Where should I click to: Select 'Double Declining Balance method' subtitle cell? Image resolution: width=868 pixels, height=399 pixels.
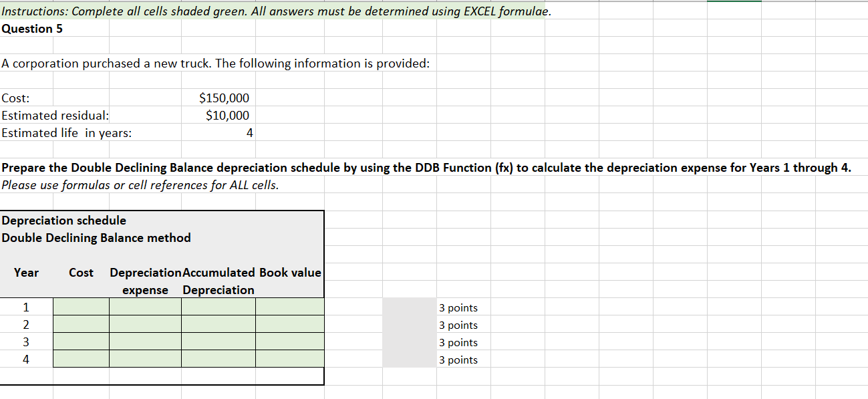point(96,238)
